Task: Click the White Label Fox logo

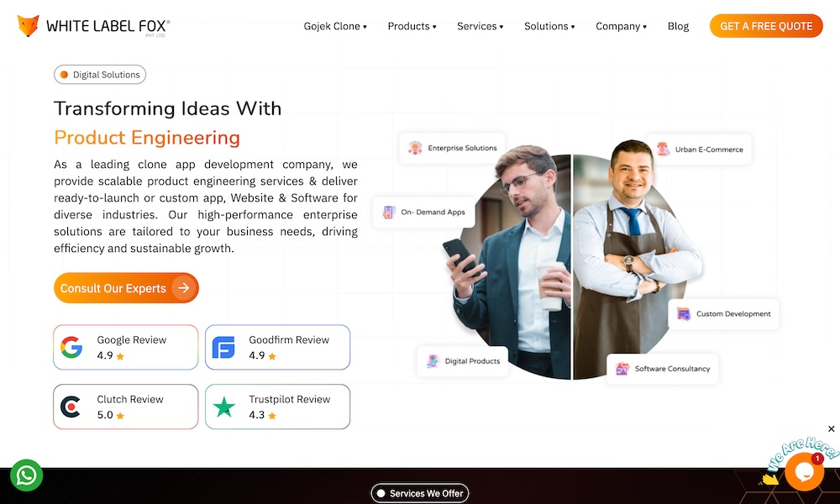Action: click(x=94, y=26)
